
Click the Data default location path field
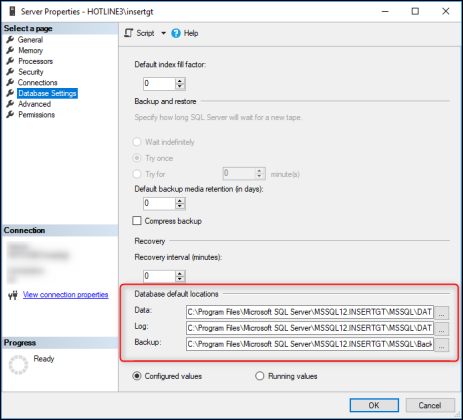pyautogui.click(x=310, y=312)
